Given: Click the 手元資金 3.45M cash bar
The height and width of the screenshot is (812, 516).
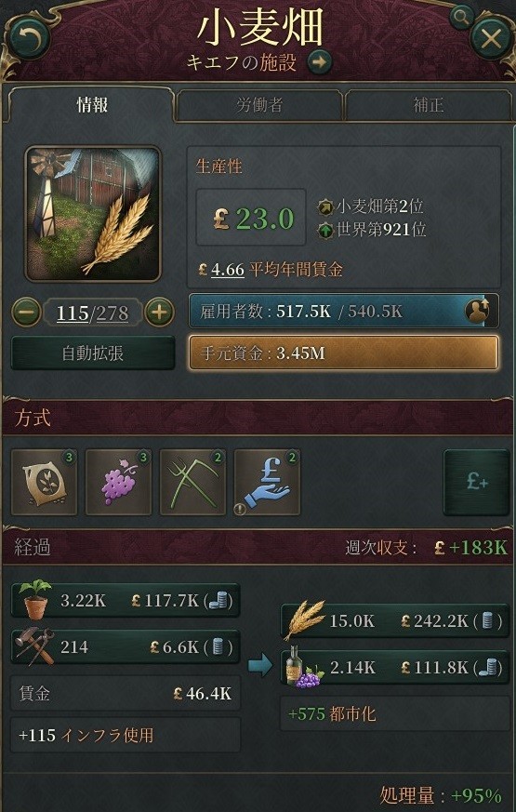Looking at the screenshot, I should pos(344,353).
